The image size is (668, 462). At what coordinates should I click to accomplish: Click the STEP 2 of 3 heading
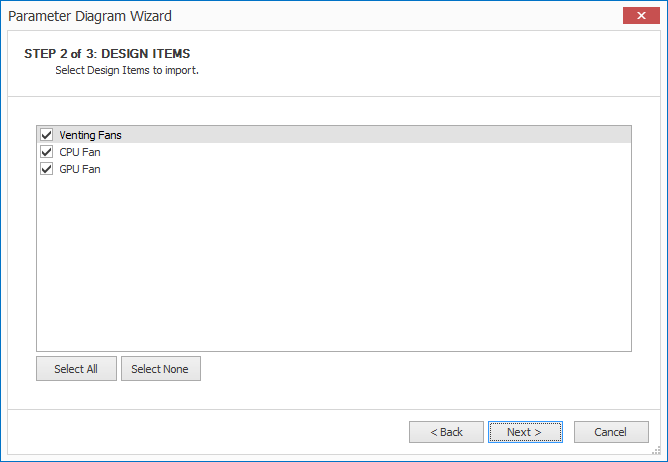107,53
